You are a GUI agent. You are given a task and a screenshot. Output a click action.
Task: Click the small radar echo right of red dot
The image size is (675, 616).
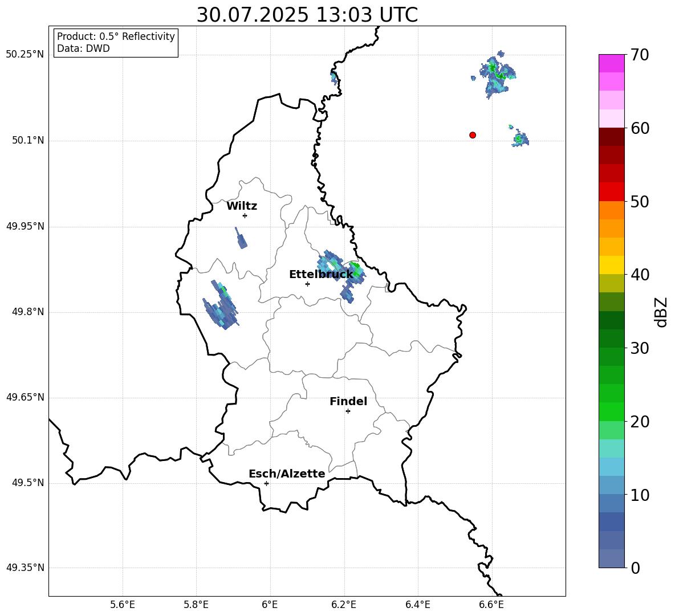tap(519, 138)
